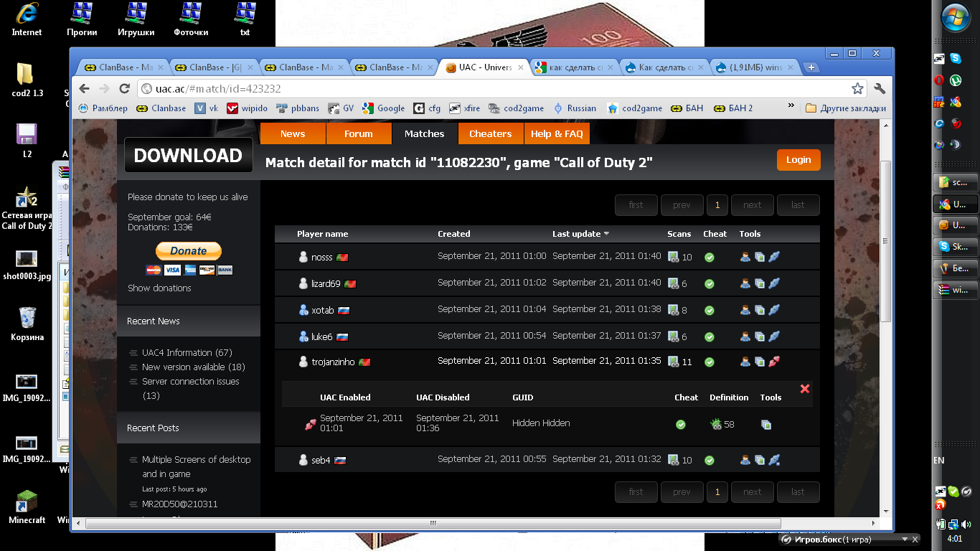Click the browser back arrow

(x=85, y=88)
